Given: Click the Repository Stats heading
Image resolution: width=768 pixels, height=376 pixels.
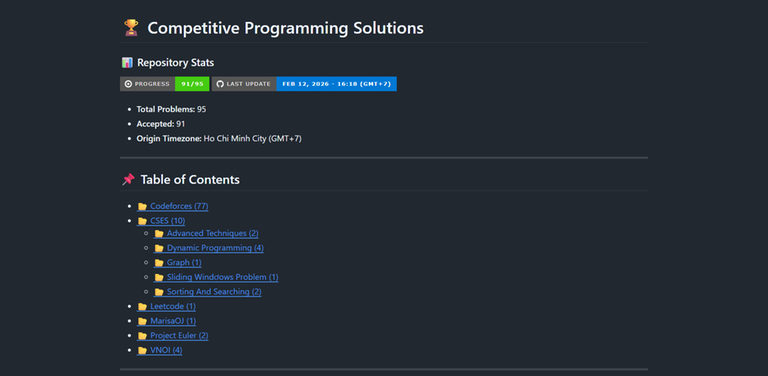Looking at the screenshot, I should click(x=175, y=63).
